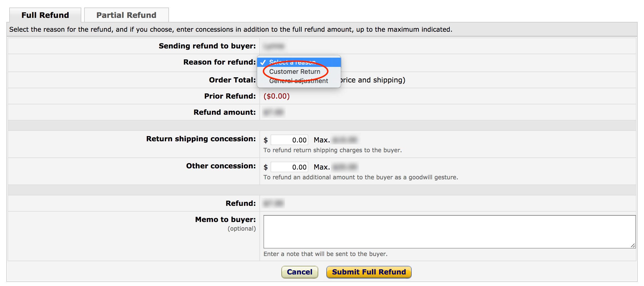This screenshot has width=644, height=286.
Task: Click the Reason for refund label
Action: coord(219,62)
